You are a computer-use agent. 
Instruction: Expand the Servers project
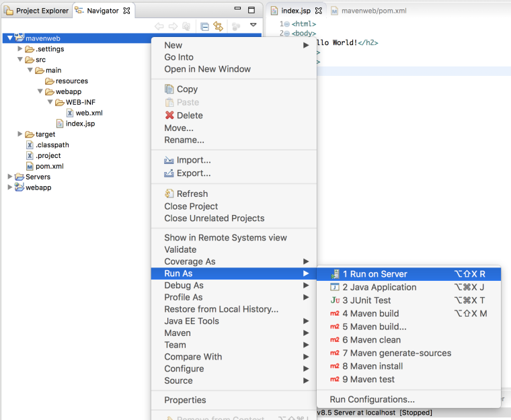[10, 177]
